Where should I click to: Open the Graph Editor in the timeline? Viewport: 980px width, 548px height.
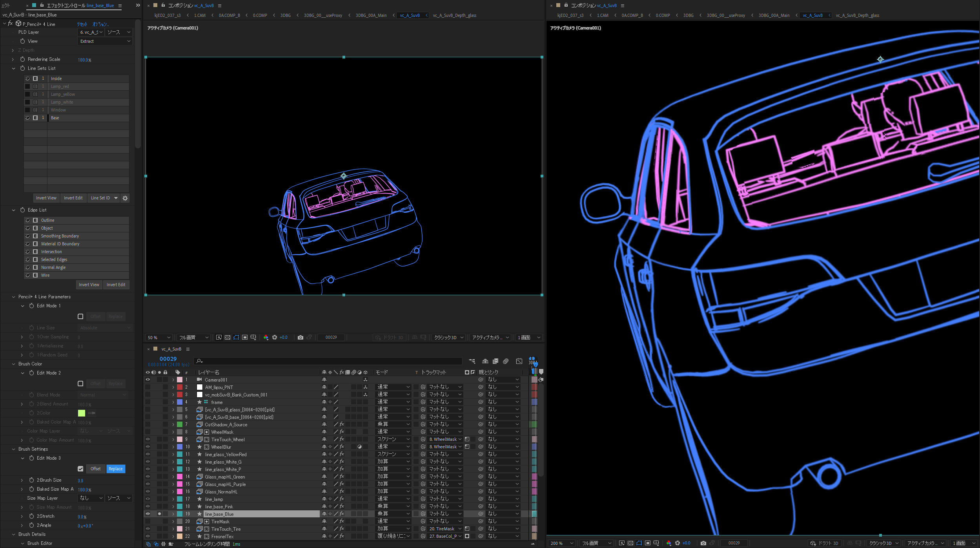(519, 362)
